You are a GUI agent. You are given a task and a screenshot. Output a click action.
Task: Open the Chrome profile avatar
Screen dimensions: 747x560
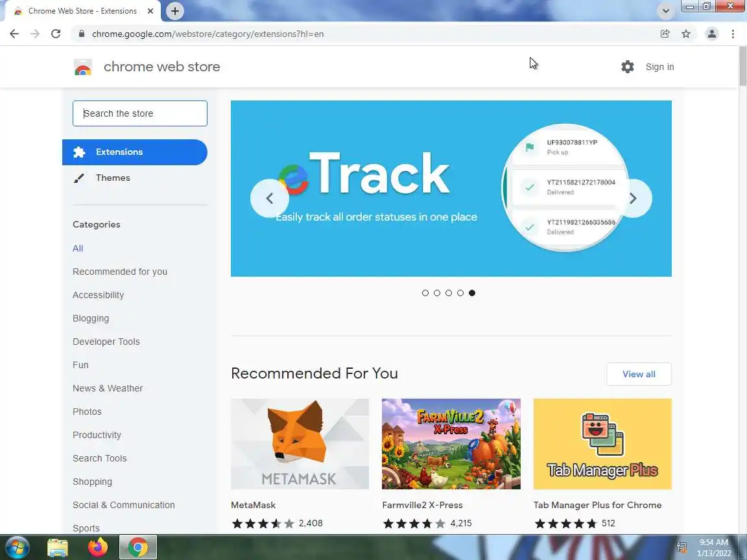(712, 34)
